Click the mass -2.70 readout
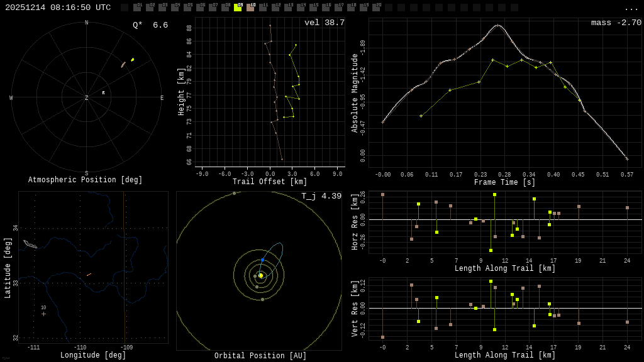Image resolution: width=644 pixels, height=362 pixels. (616, 23)
